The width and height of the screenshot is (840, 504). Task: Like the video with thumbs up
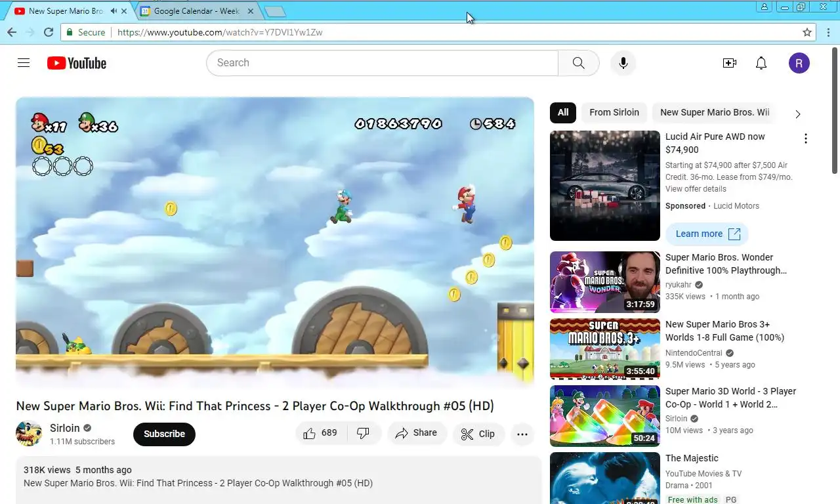[320, 433]
